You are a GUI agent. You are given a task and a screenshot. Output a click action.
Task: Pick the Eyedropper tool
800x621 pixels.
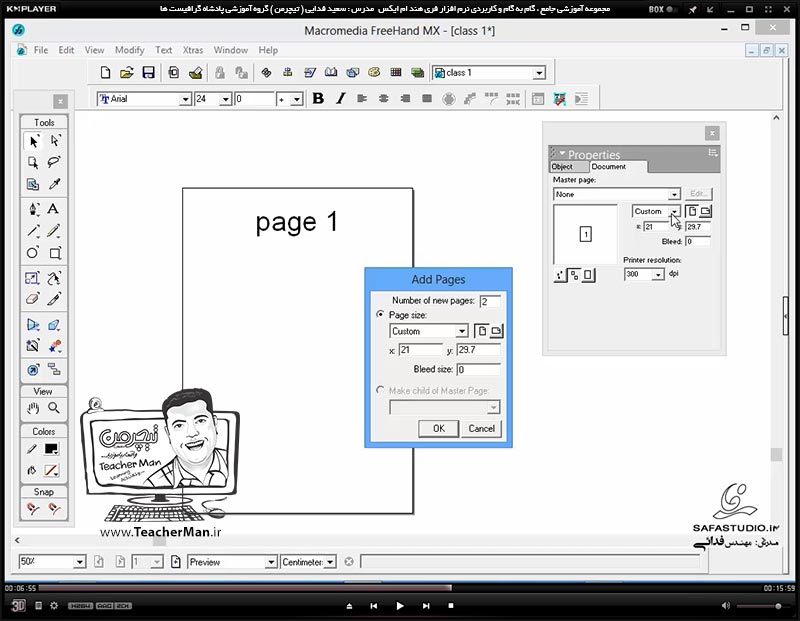pyautogui.click(x=55, y=184)
